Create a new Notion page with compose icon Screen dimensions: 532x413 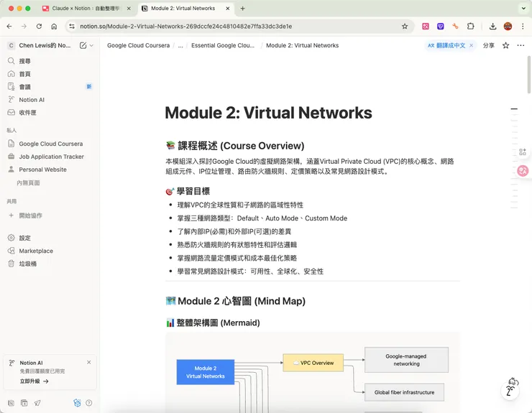(83, 45)
